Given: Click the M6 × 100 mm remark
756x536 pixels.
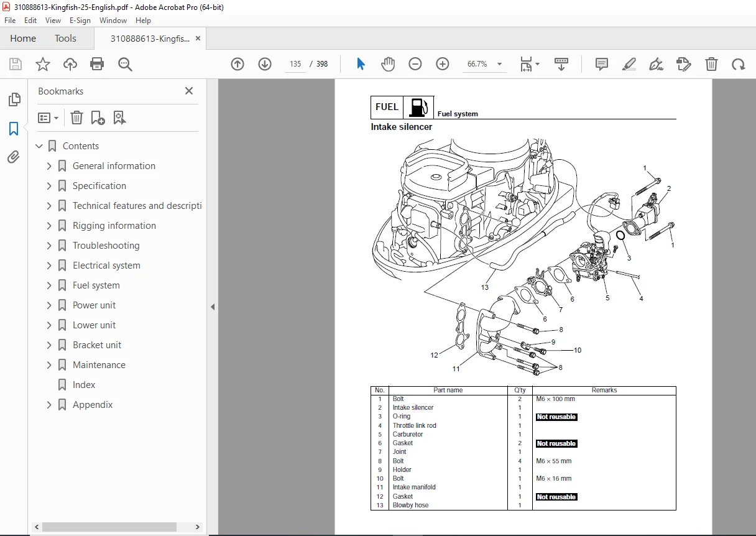Looking at the screenshot, I should (556, 399).
